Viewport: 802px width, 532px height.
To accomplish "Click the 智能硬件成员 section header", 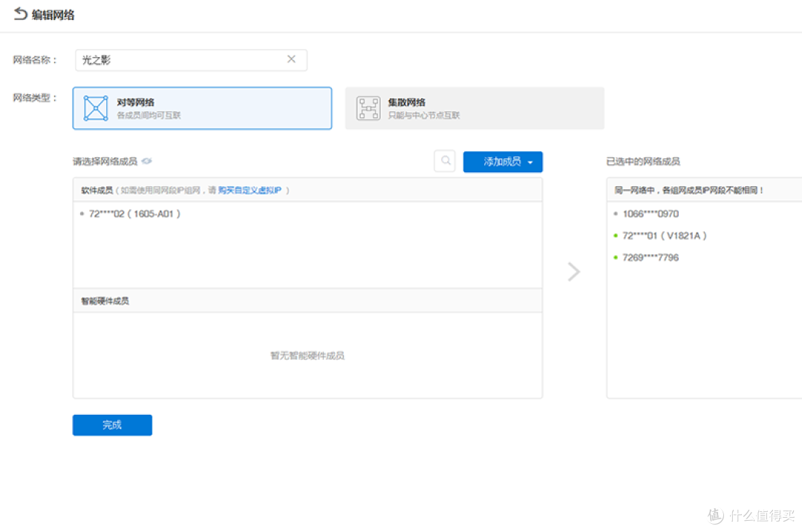I will [105, 301].
